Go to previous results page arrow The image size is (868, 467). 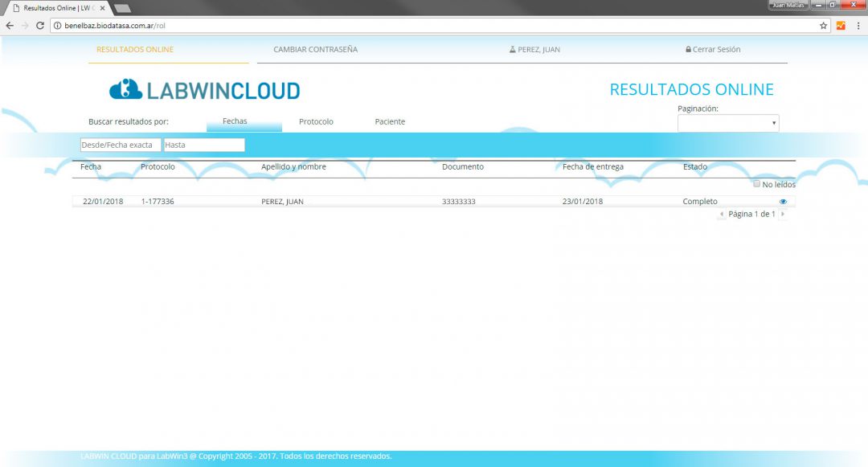pos(721,215)
